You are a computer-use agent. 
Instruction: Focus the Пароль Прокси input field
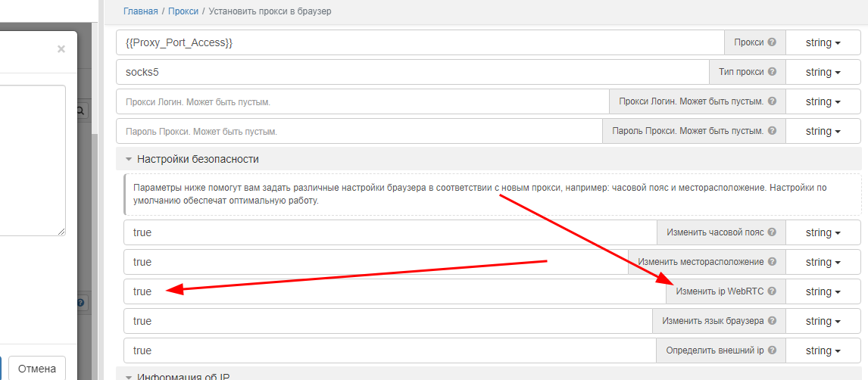tap(359, 131)
